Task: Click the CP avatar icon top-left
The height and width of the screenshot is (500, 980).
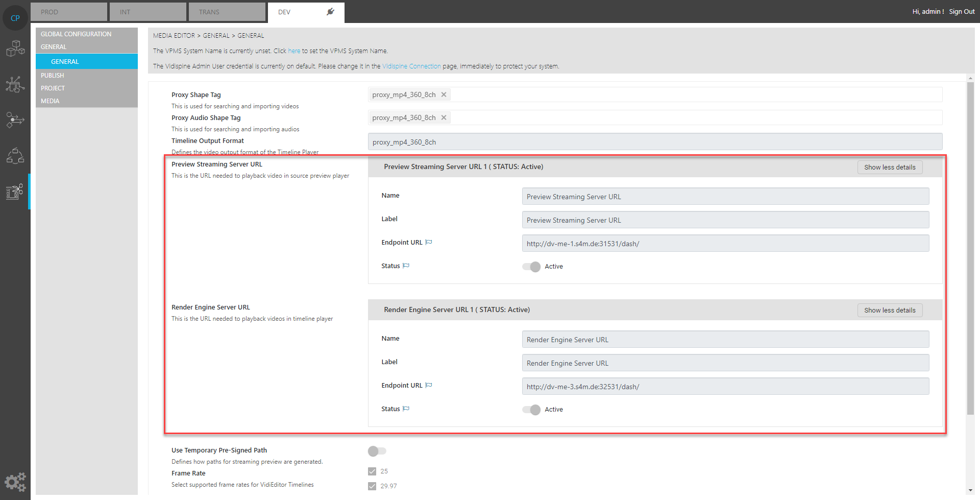Action: click(15, 17)
